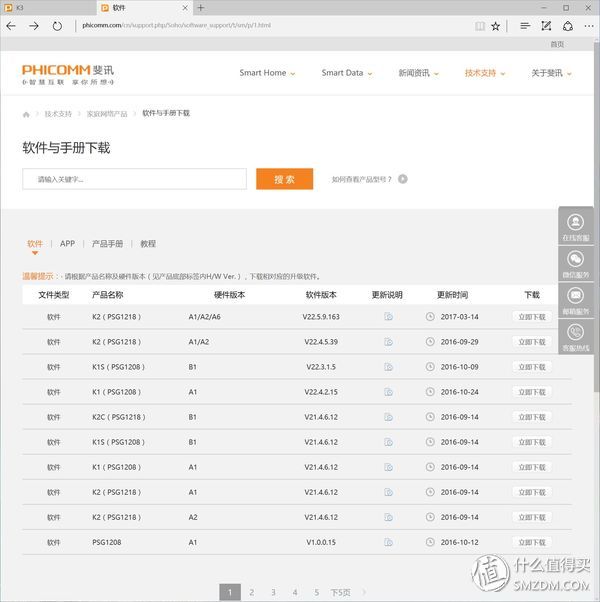
Task: Focus the keyword search input field
Action: point(134,179)
